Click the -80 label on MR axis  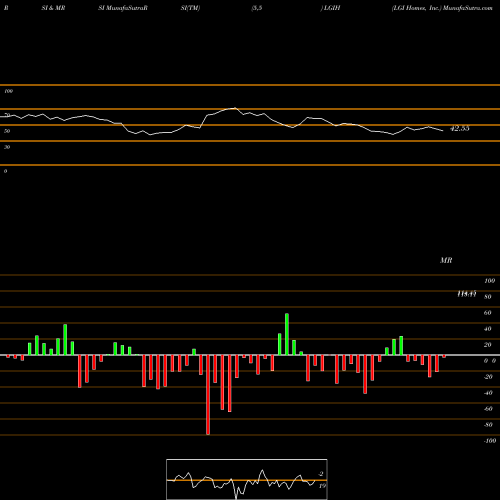pyautogui.click(x=488, y=425)
